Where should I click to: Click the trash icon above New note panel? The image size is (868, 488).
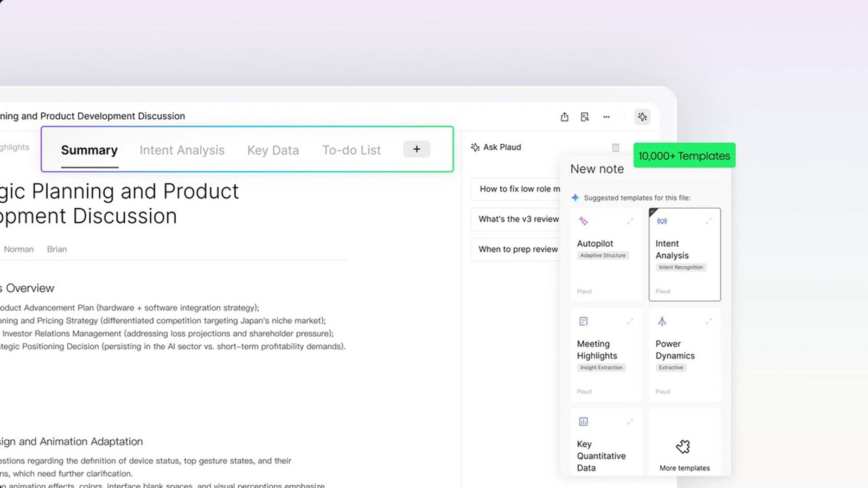(x=615, y=147)
